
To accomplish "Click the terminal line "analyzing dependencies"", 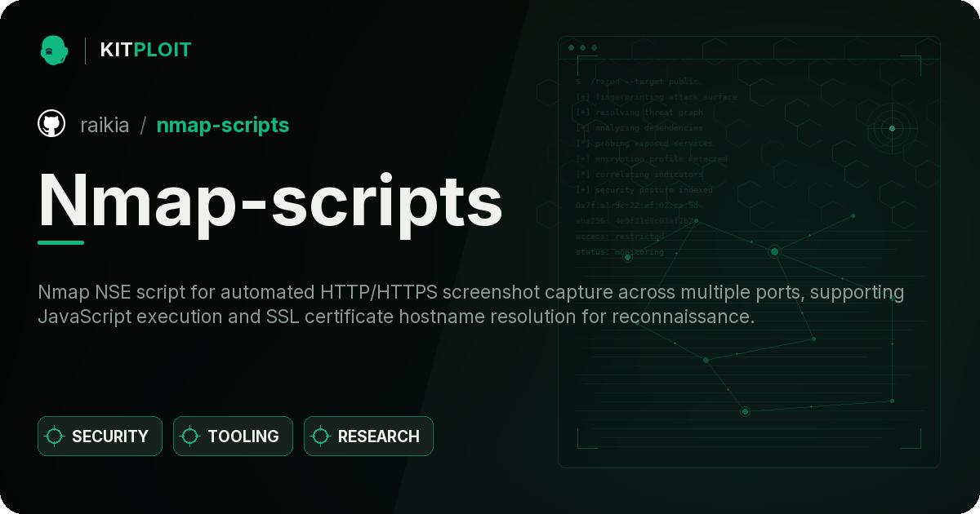I will tap(639, 128).
